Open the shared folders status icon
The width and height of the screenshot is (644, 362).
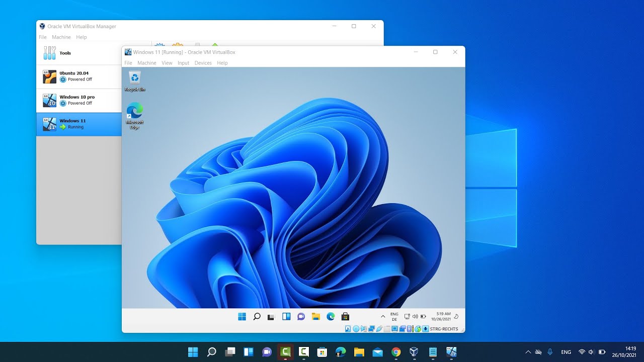[387, 328]
